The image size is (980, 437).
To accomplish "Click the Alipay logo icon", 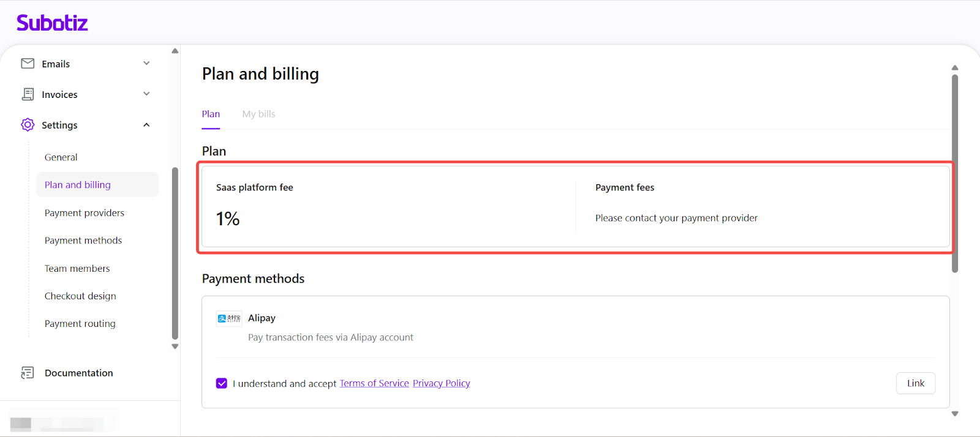I will pos(229,318).
